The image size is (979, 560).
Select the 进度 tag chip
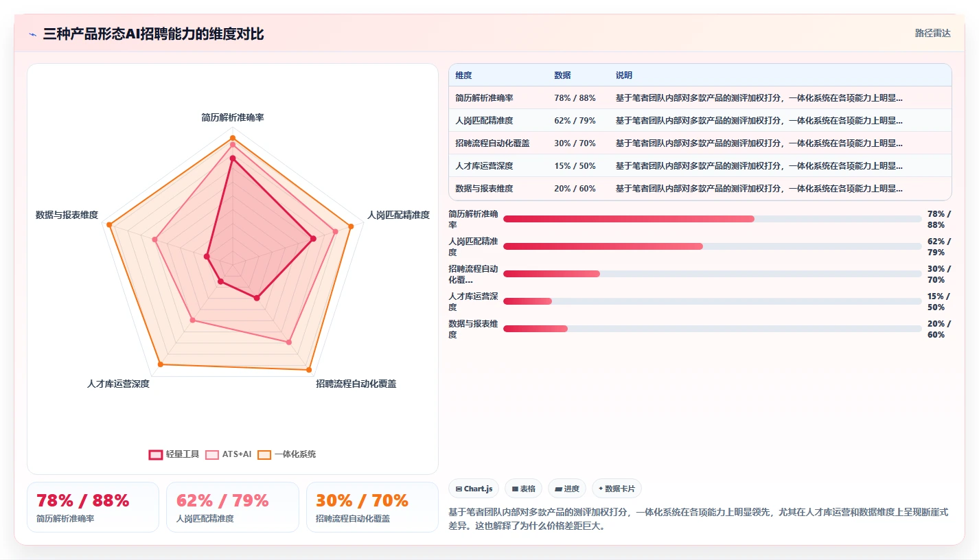click(x=567, y=489)
